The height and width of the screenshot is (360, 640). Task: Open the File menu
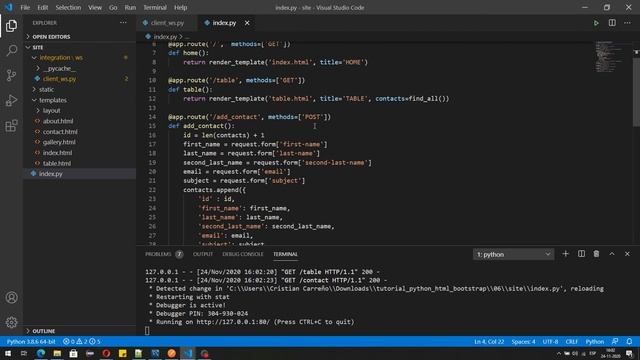[25, 7]
